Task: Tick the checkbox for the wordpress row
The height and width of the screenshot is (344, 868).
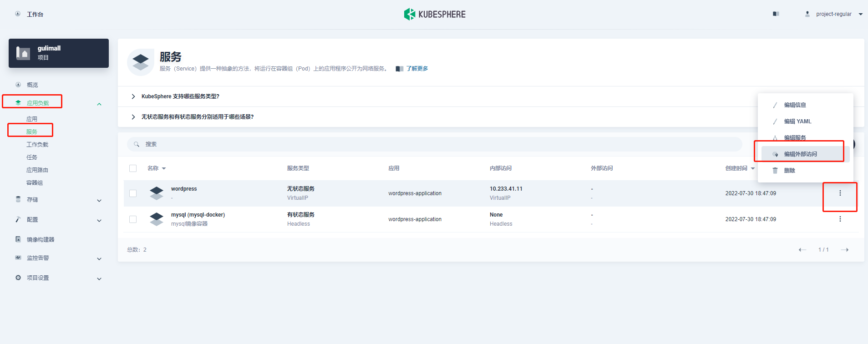Action: 133,193
